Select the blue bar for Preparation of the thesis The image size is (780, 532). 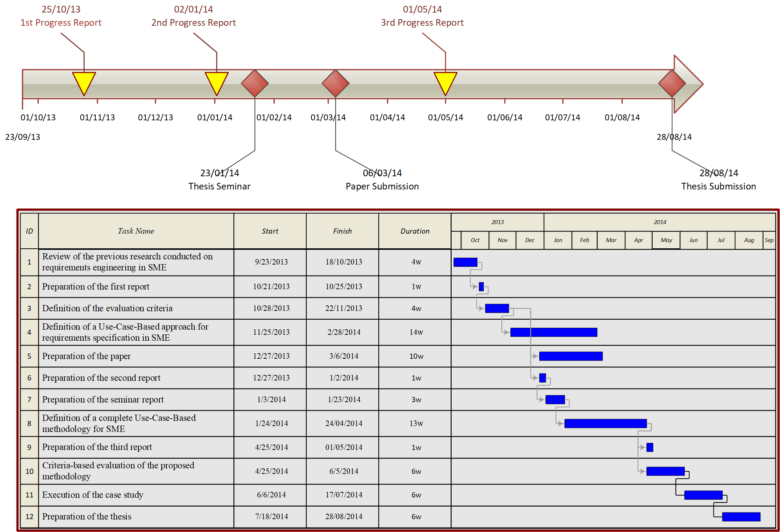coord(741,517)
